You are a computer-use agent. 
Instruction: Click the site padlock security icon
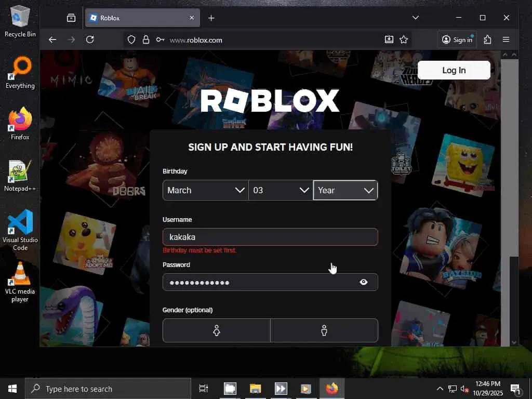point(146,39)
